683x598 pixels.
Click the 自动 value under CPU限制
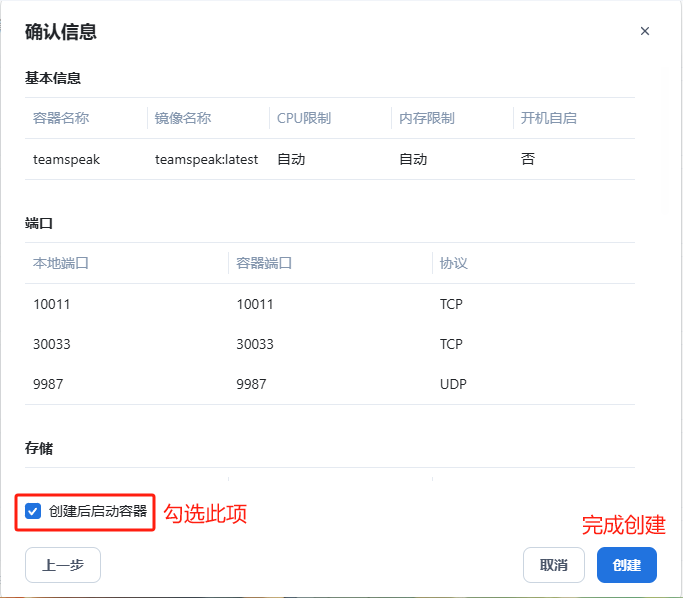pyautogui.click(x=291, y=159)
